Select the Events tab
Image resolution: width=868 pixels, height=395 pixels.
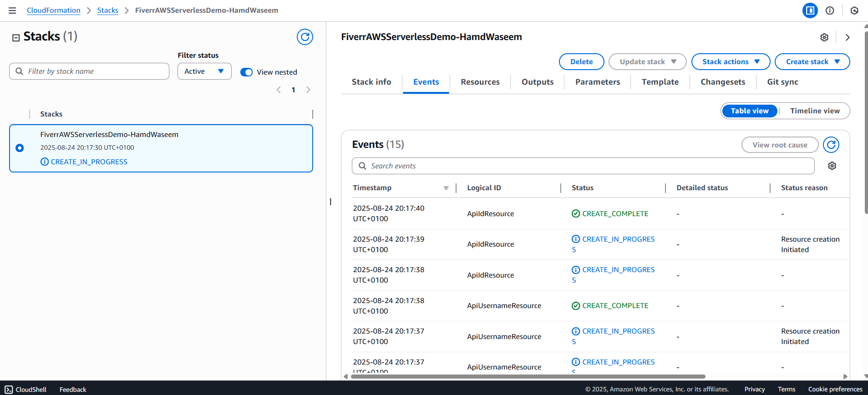[x=426, y=82]
